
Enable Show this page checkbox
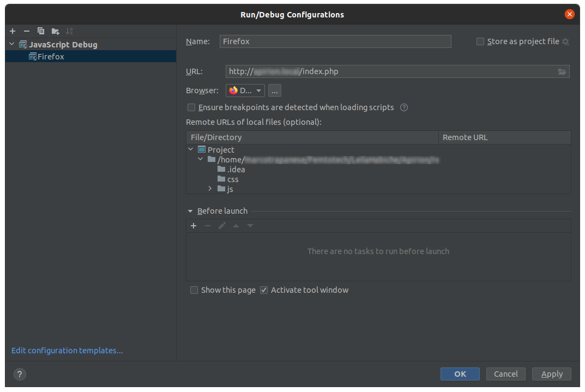point(194,290)
